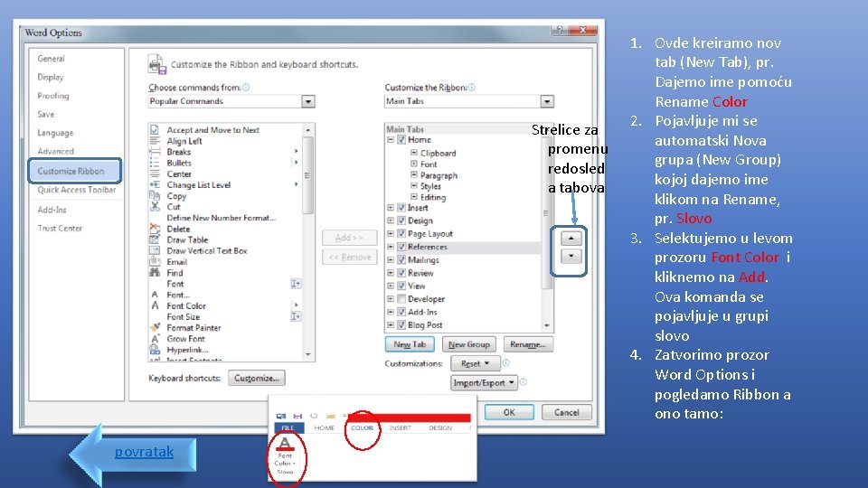Expand the Paragraph group

tap(414, 174)
